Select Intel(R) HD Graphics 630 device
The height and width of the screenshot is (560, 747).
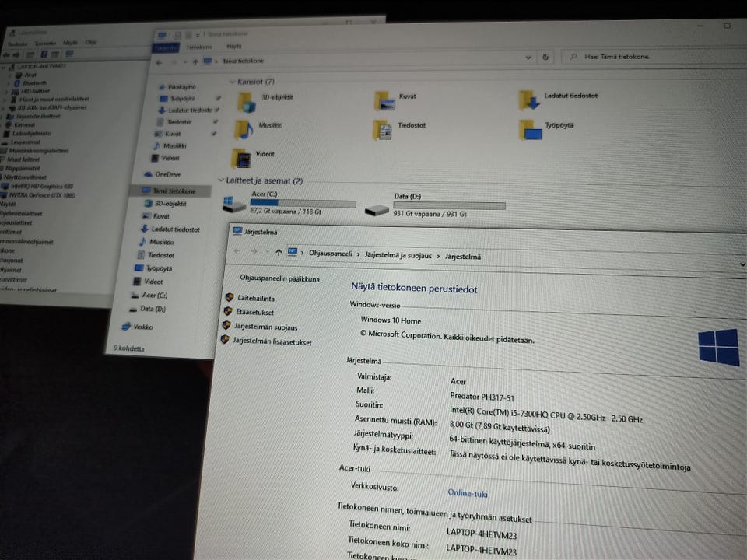click(x=37, y=186)
